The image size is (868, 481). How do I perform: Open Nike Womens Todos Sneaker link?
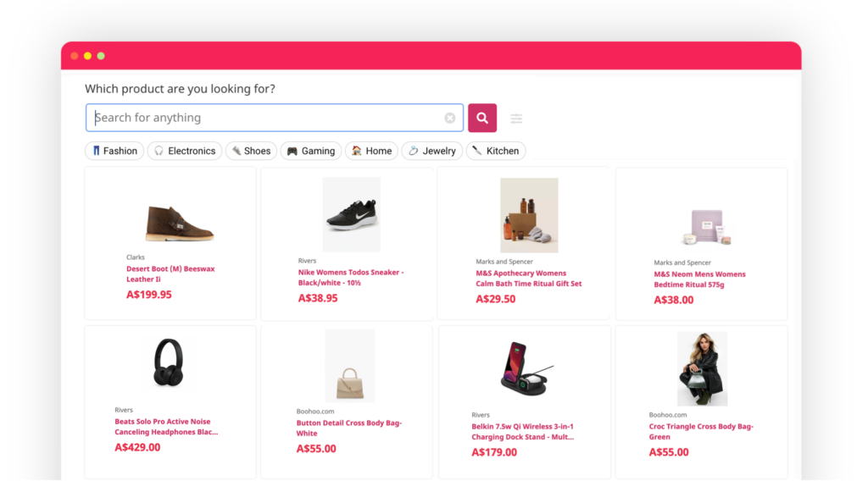tap(351, 278)
